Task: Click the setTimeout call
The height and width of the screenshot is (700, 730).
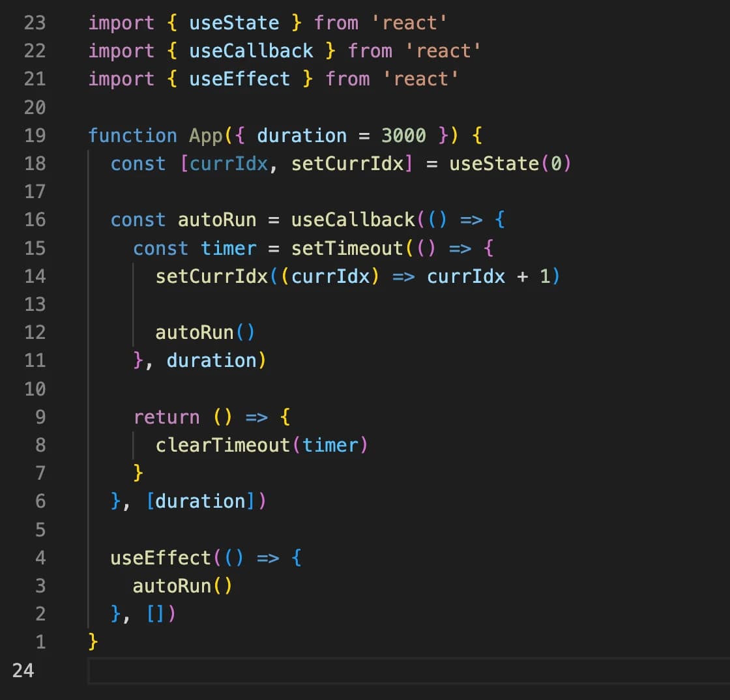Action: (x=347, y=248)
